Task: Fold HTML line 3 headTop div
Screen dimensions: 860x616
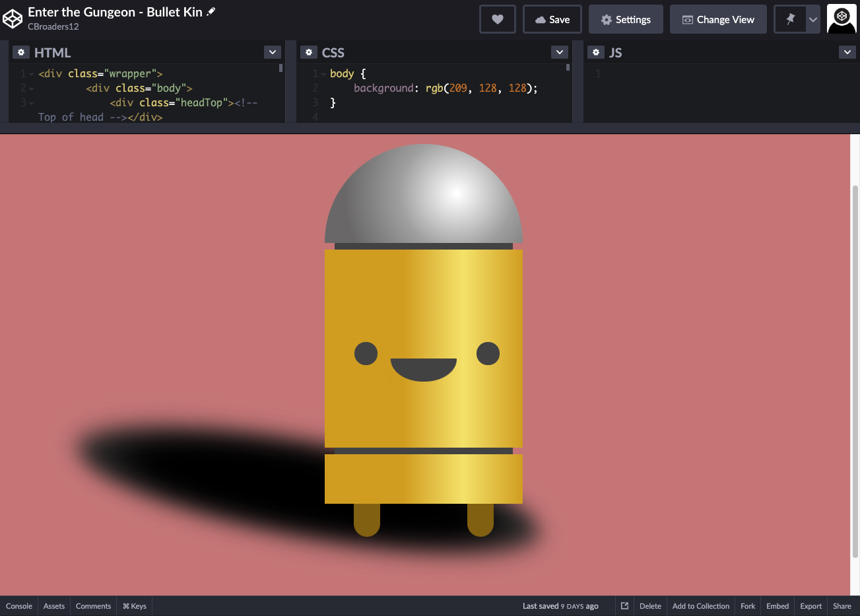Action: (32, 103)
